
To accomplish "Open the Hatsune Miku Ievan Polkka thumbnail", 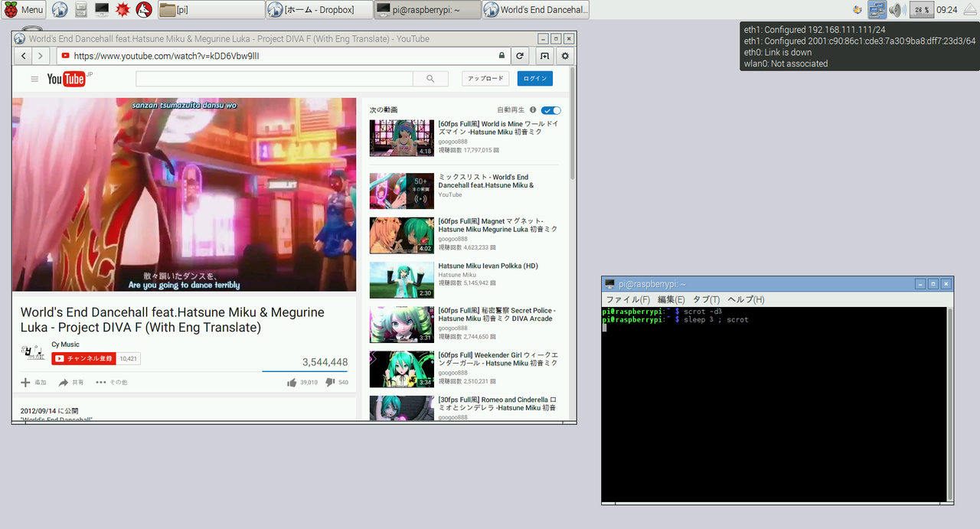I will pyautogui.click(x=401, y=279).
